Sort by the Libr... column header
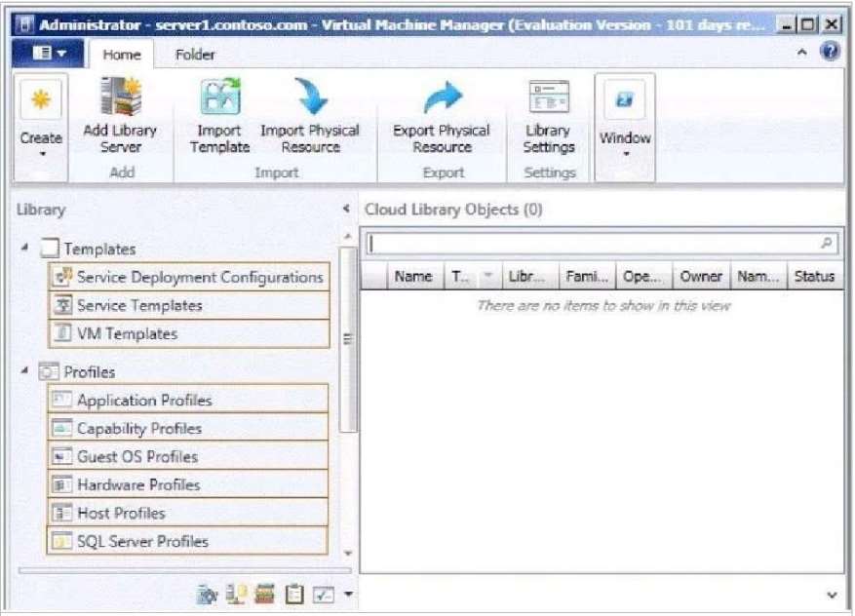The width and height of the screenshot is (855, 616). pyautogui.click(x=530, y=277)
